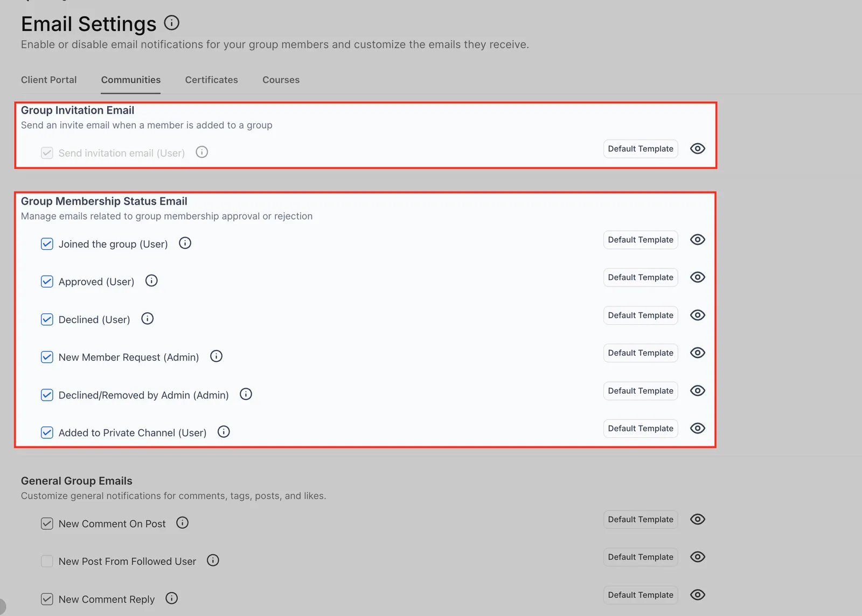Preview the Declined (User) email
The image size is (862, 616).
click(x=698, y=315)
